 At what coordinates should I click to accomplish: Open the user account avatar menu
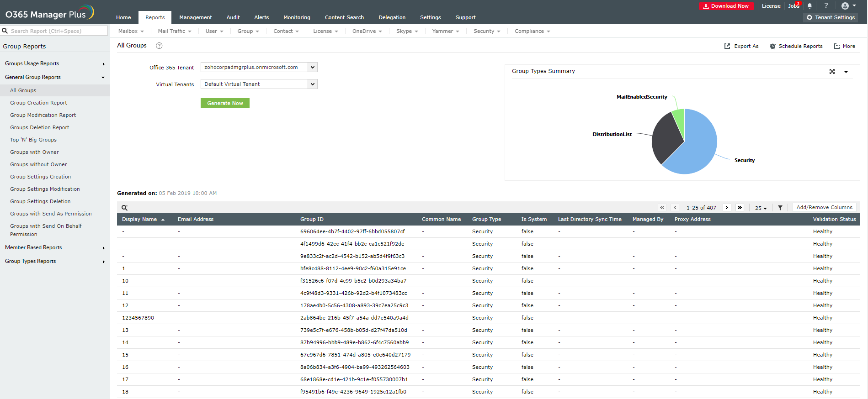[848, 6]
